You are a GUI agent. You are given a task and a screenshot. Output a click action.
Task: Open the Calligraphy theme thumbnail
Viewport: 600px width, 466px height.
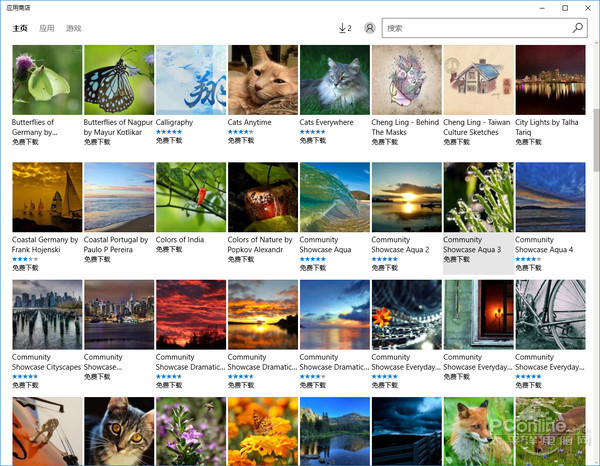(191, 80)
